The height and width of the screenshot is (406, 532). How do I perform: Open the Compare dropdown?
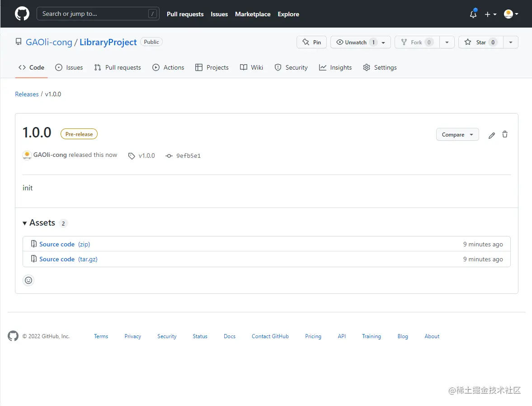(x=457, y=134)
